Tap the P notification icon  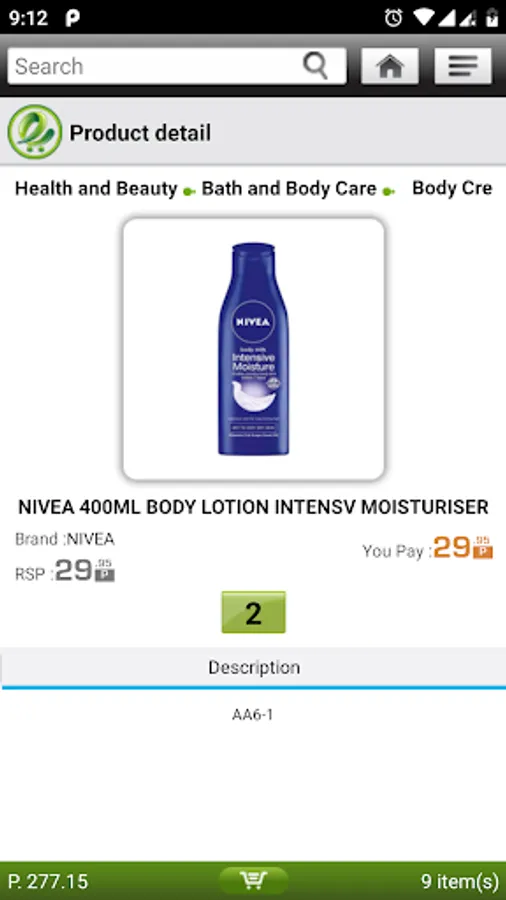coord(72,18)
